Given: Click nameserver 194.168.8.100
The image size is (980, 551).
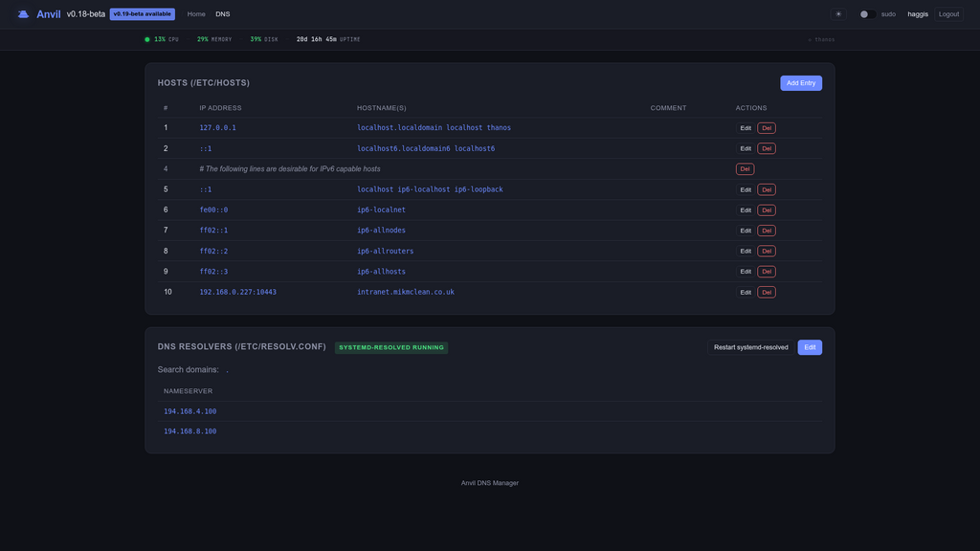Looking at the screenshot, I should point(190,431).
